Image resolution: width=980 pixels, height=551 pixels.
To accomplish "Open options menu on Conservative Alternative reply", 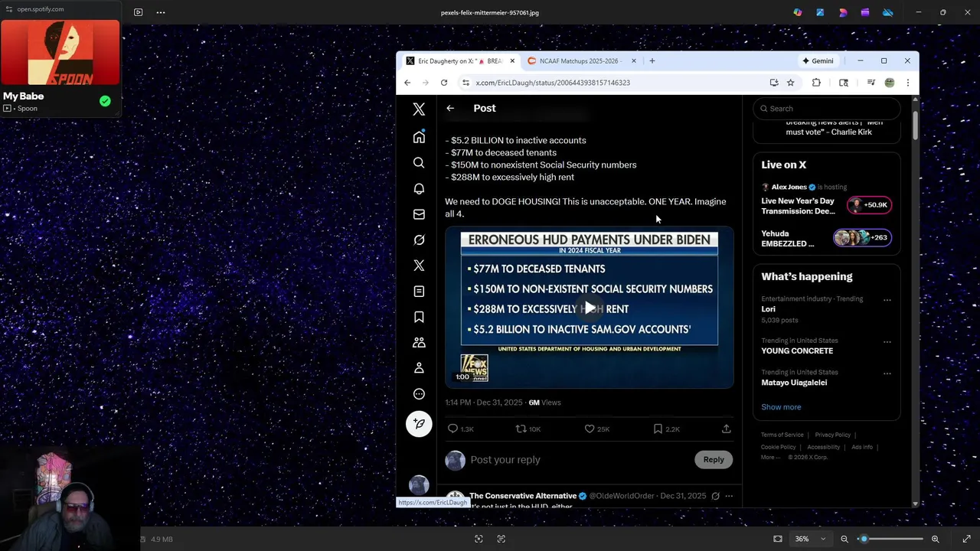I will pyautogui.click(x=729, y=496).
